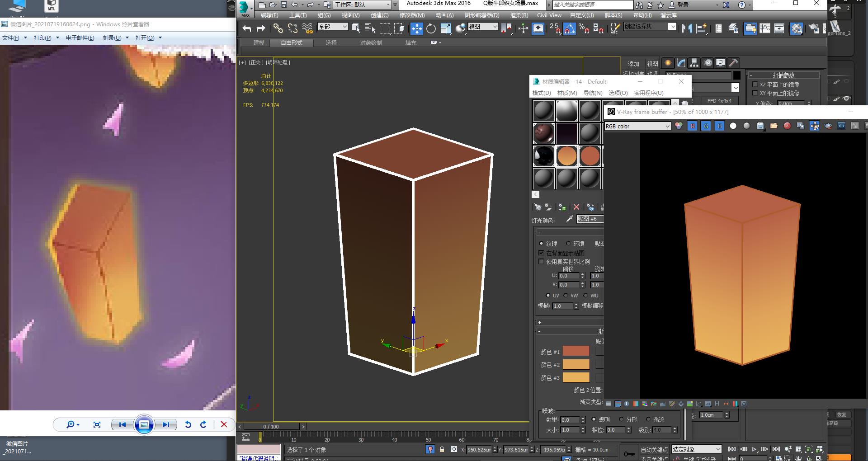
Task: Click the Curve Editor toolbar icon
Action: pos(764,29)
